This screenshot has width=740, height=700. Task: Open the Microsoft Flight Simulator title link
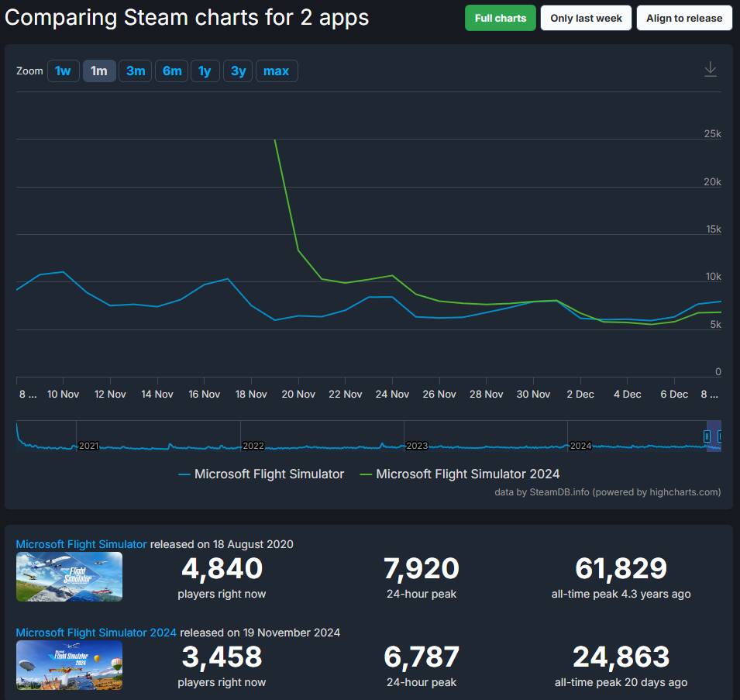[81, 544]
